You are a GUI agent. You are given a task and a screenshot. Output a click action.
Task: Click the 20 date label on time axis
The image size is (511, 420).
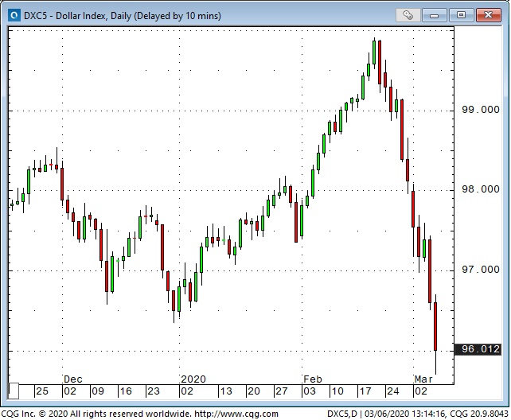coord(254,391)
